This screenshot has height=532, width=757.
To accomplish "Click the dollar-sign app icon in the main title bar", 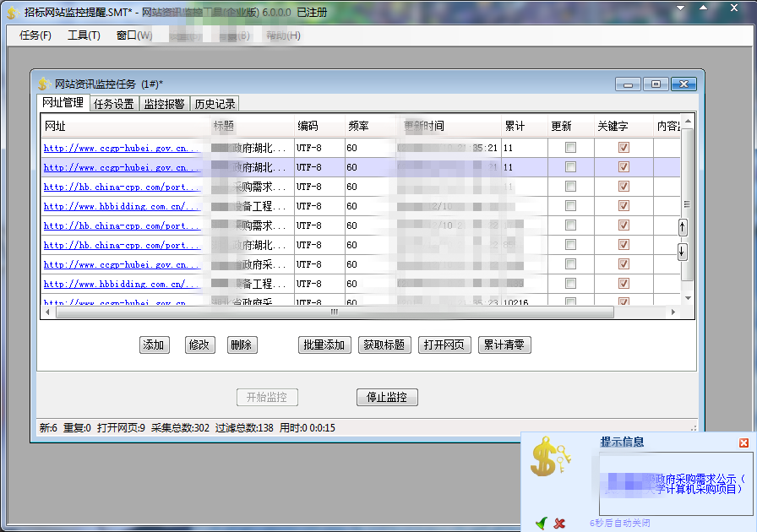I will click(14, 13).
